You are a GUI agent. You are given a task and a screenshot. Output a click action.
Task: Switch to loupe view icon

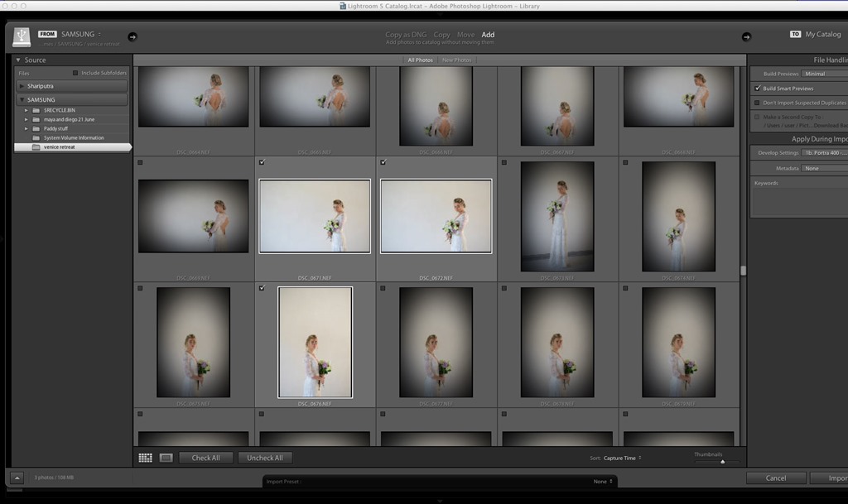[166, 458]
